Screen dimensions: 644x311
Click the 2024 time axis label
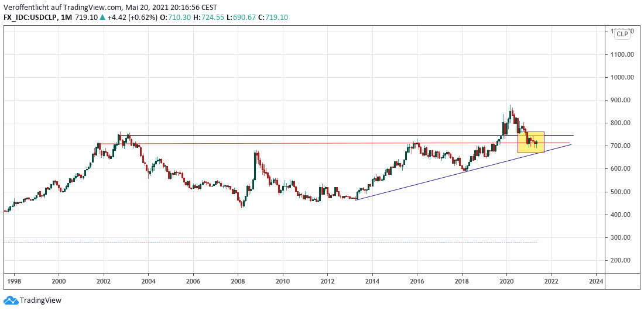click(596, 281)
